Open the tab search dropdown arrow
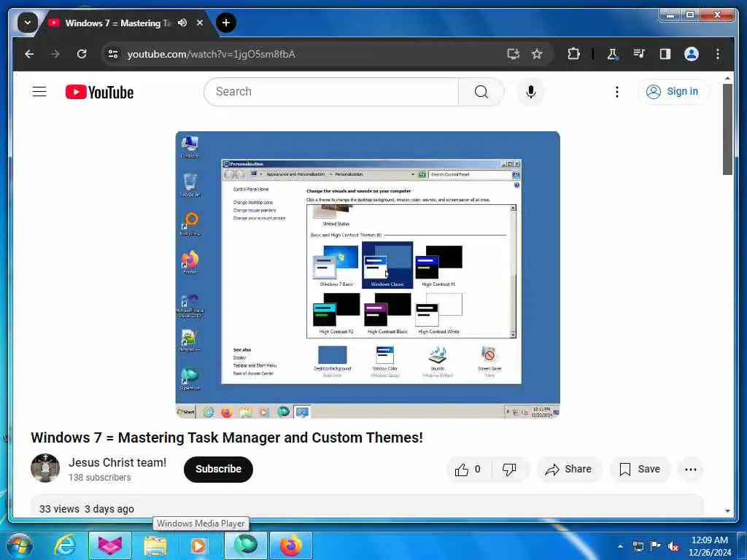The height and width of the screenshot is (560, 747). [27, 23]
